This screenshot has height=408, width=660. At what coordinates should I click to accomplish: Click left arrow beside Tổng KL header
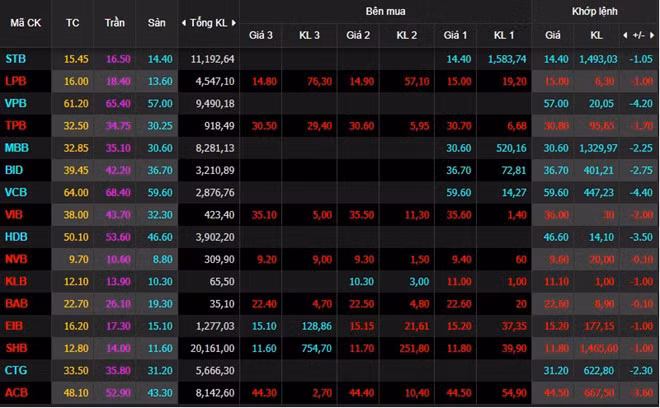coord(183,22)
